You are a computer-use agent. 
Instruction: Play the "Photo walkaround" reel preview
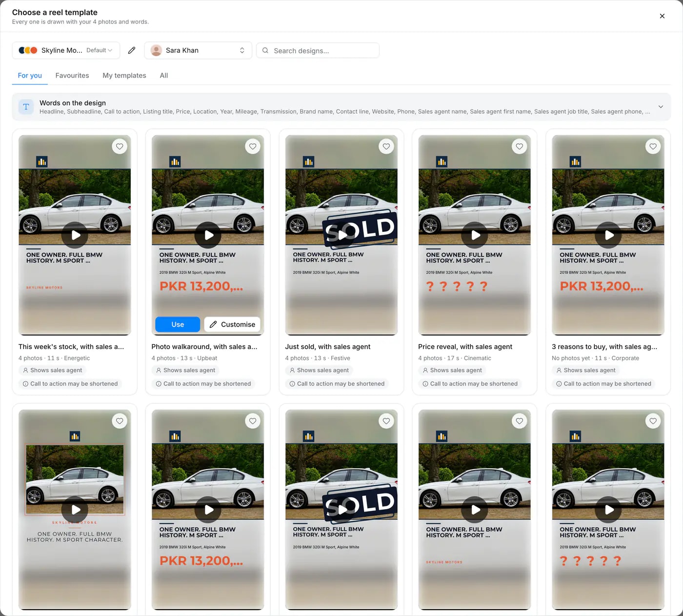coord(208,235)
